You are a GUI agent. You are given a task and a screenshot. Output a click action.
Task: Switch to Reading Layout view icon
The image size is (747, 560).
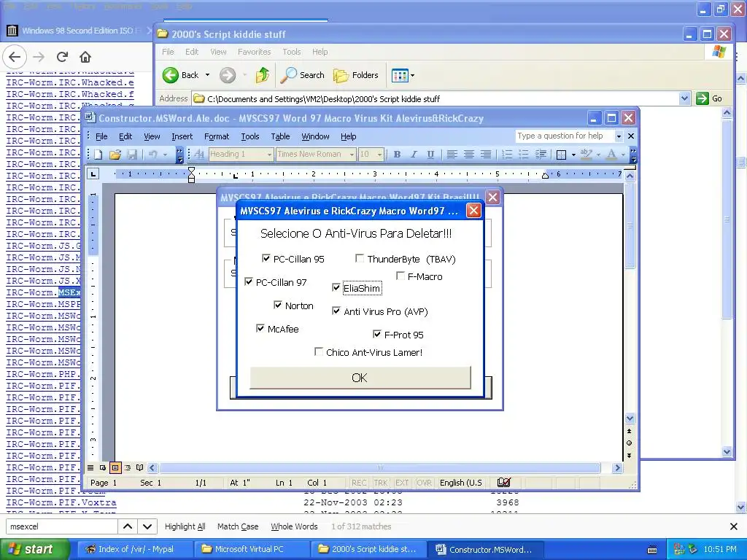pyautogui.click(x=139, y=468)
